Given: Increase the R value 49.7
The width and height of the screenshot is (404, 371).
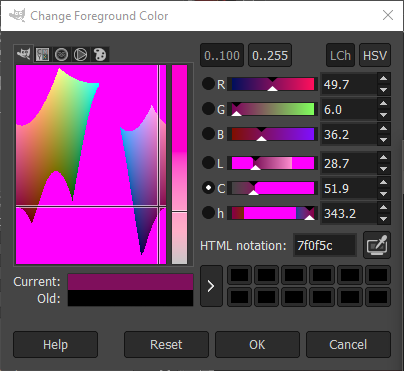Looking at the screenshot, I should [x=384, y=79].
